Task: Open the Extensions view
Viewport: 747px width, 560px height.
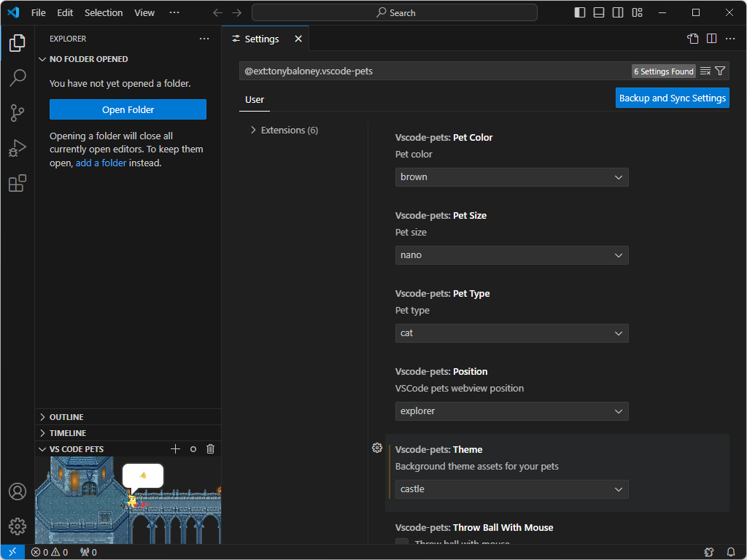Action: click(18, 183)
